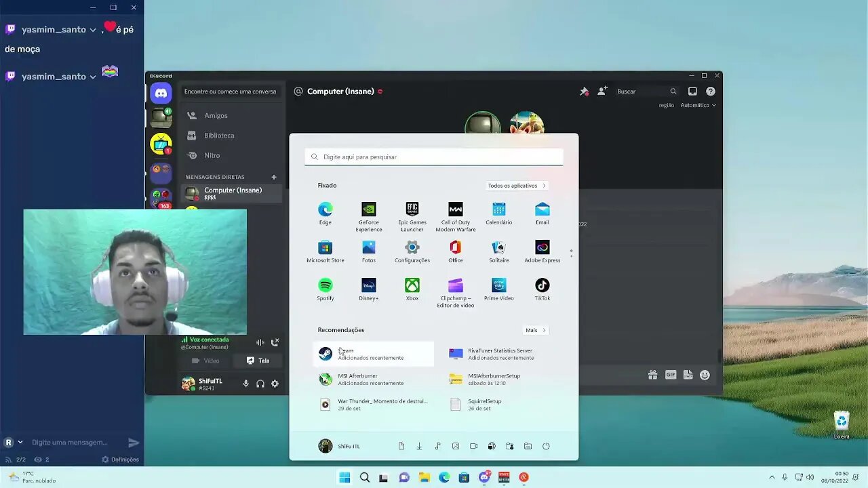Open Pictures folder shortcut in Start footer
Viewport: 868px width, 488px height.
click(456, 446)
